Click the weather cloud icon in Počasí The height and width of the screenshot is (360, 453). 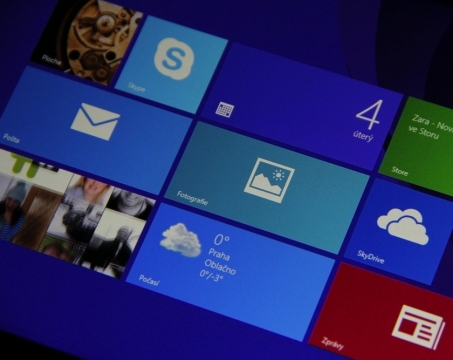coord(181,240)
